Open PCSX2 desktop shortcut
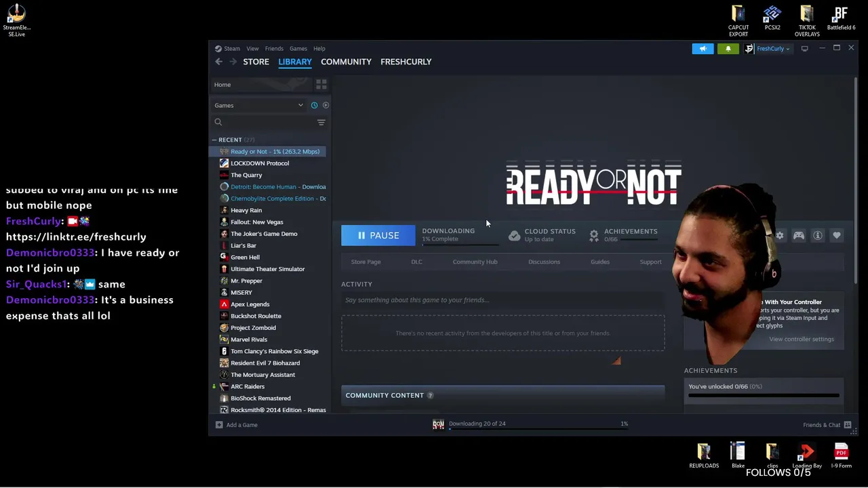 coord(772,18)
